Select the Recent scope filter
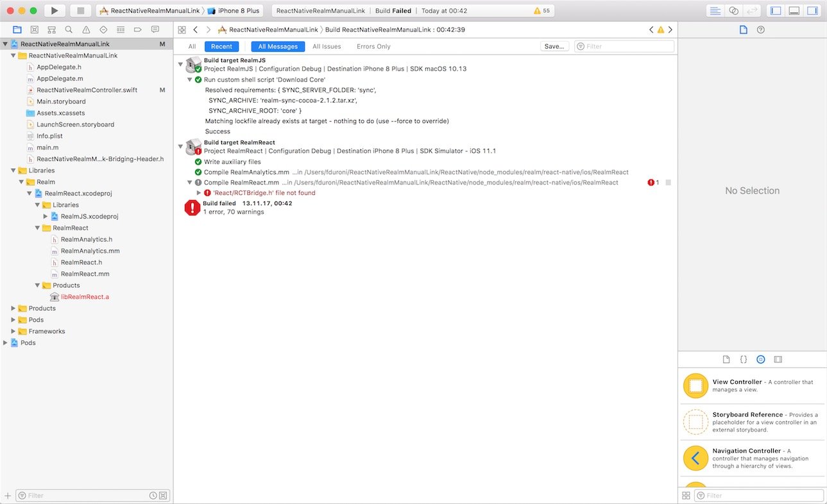The height and width of the screenshot is (504, 827). [221, 46]
